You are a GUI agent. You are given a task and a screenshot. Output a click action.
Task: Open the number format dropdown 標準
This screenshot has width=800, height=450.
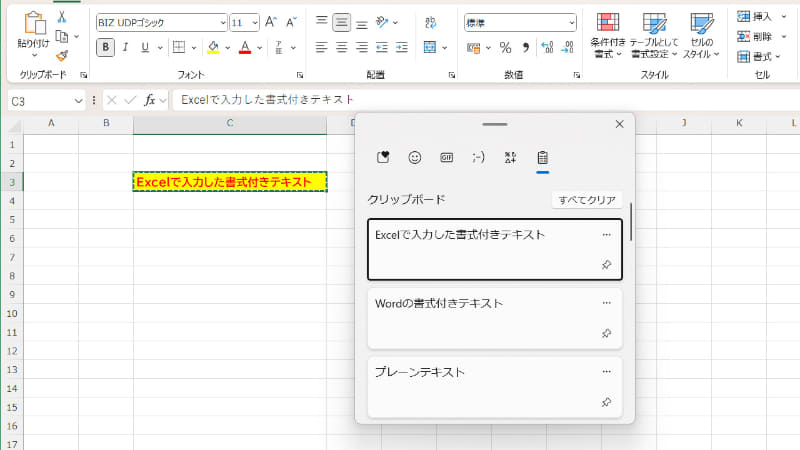point(571,23)
